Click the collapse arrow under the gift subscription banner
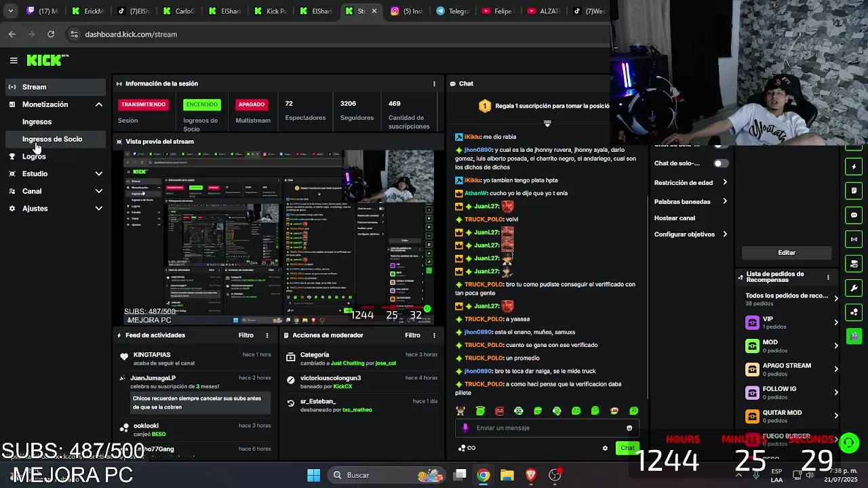 547,123
